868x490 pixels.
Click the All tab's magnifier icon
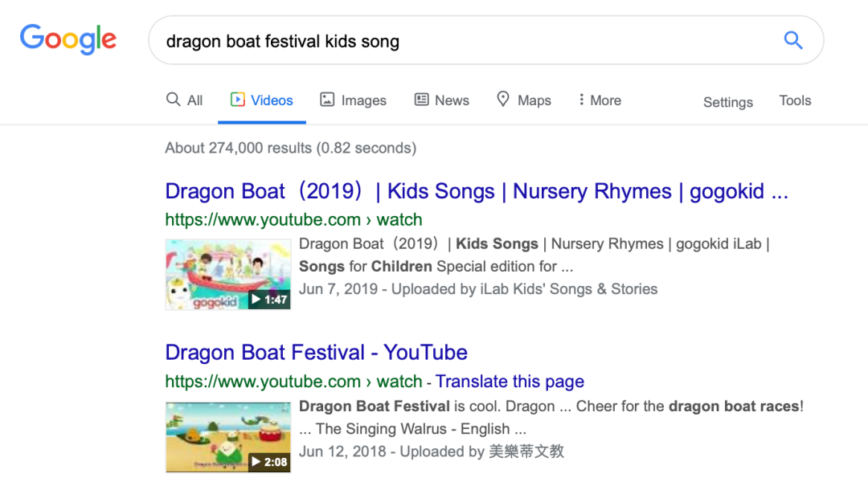click(x=174, y=100)
